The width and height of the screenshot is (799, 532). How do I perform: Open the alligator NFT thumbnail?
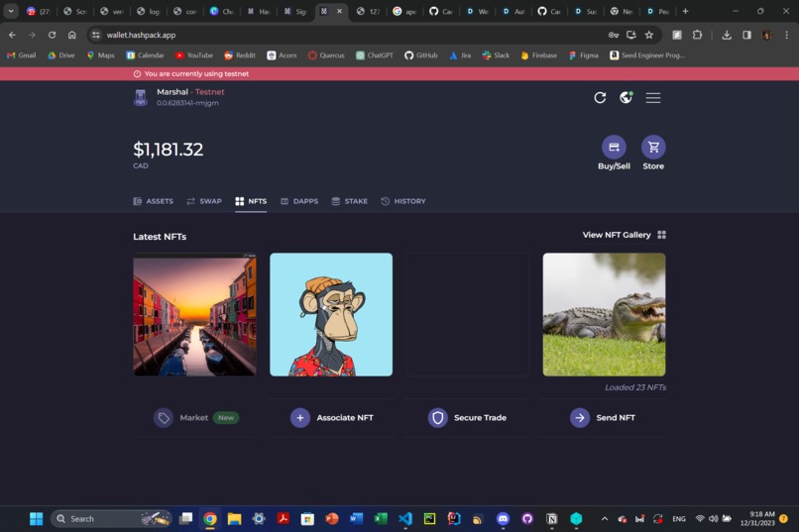pos(604,315)
